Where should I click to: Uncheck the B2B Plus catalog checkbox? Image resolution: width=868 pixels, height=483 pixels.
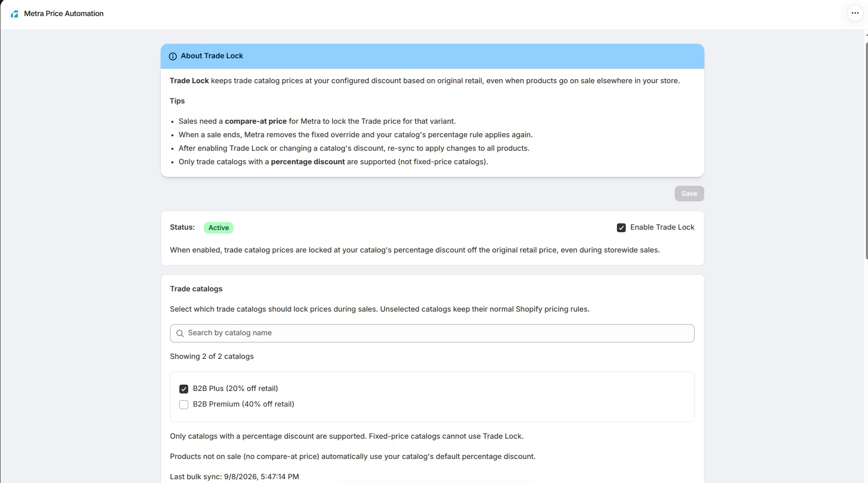[184, 389]
